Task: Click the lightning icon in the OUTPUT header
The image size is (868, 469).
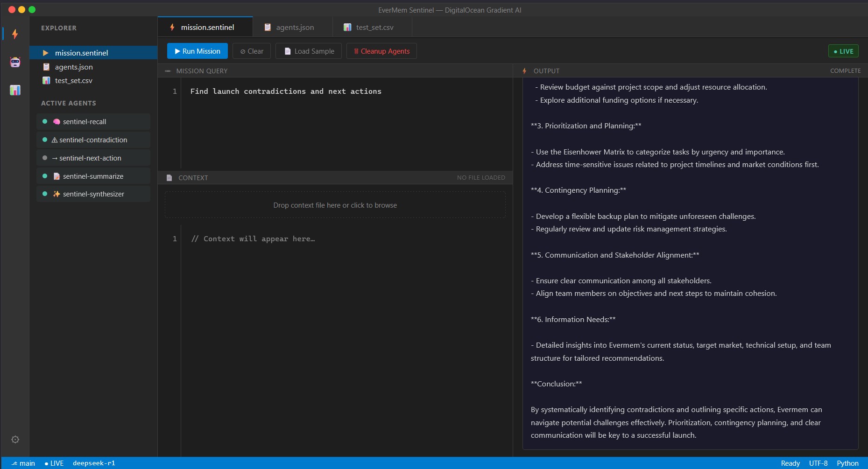Action: click(525, 71)
